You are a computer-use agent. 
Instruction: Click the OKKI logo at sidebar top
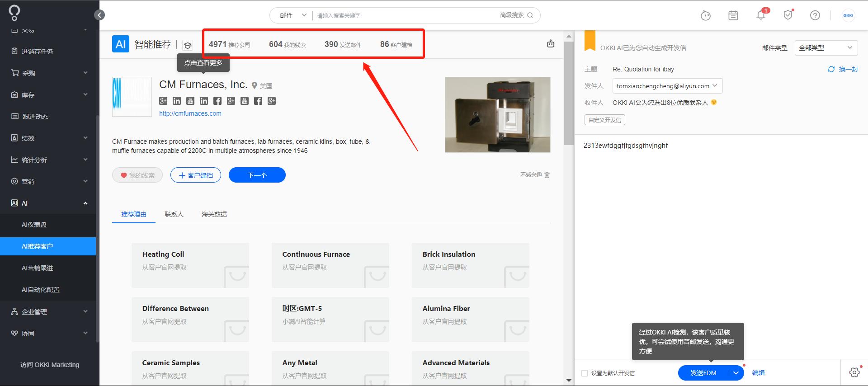[x=14, y=13]
